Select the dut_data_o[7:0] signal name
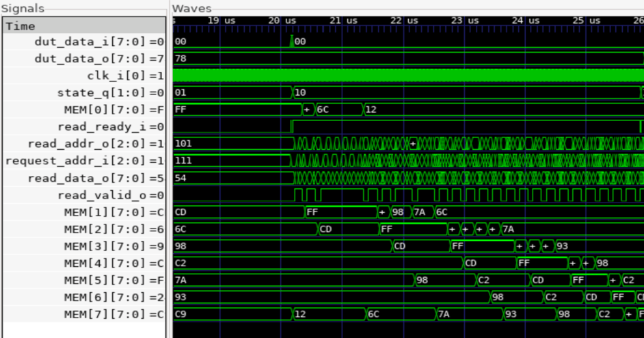This screenshot has width=644, height=338. (x=96, y=59)
